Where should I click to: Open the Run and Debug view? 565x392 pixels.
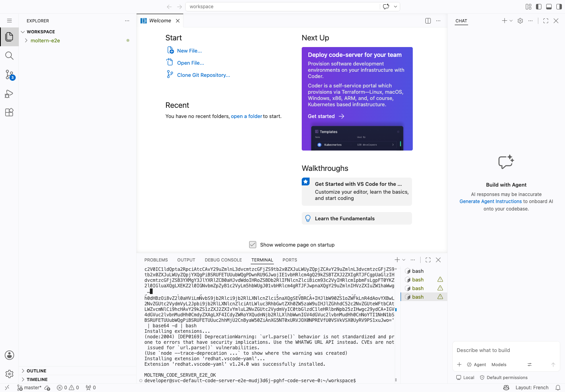pyautogui.click(x=9, y=94)
